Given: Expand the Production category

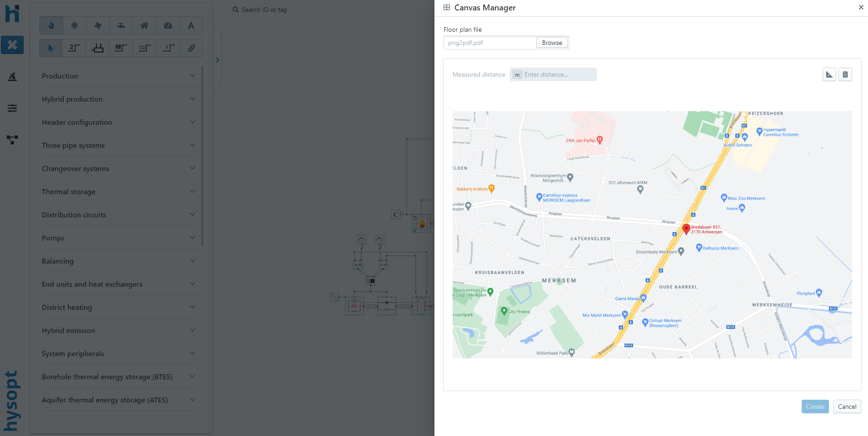Looking at the screenshot, I should 119,76.
